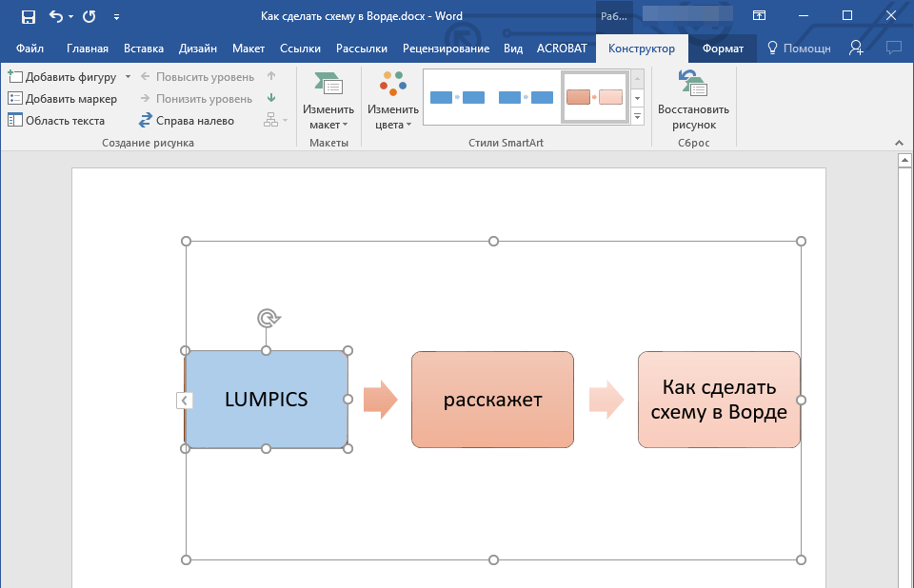Toggle the Область текста pane
This screenshot has height=588, width=914.
(x=56, y=121)
